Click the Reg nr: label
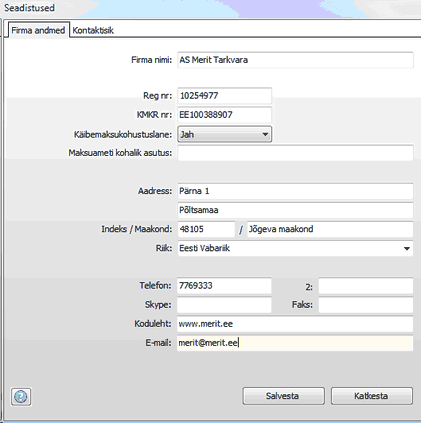Image resolution: width=421 pixels, height=423 pixels. pos(158,96)
